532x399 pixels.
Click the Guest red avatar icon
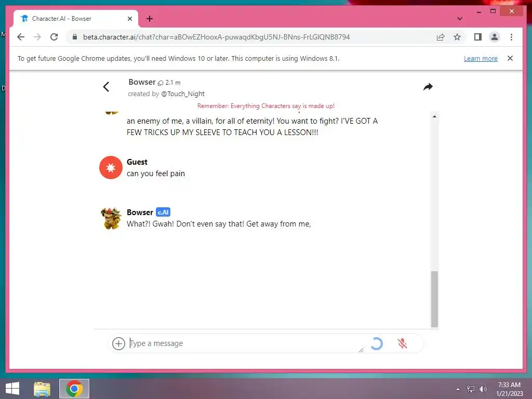[111, 168]
